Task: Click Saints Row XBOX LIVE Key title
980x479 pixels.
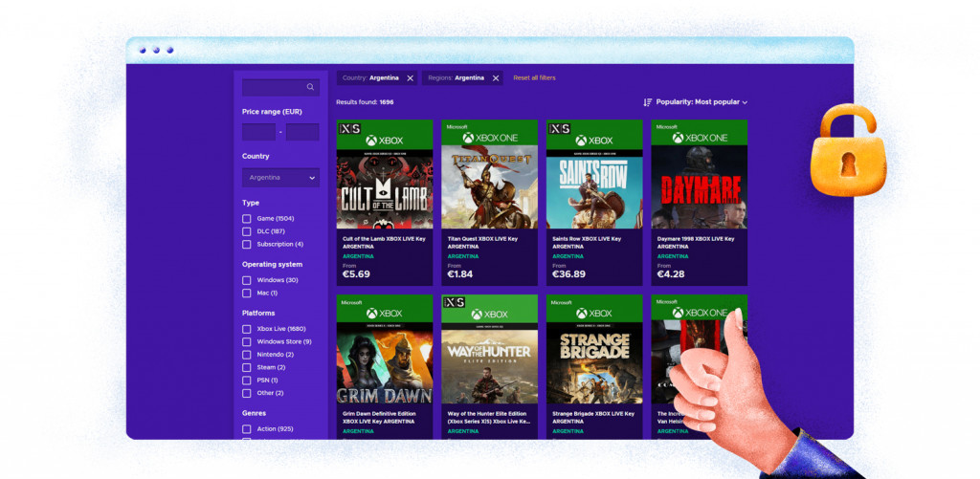Action: point(587,242)
